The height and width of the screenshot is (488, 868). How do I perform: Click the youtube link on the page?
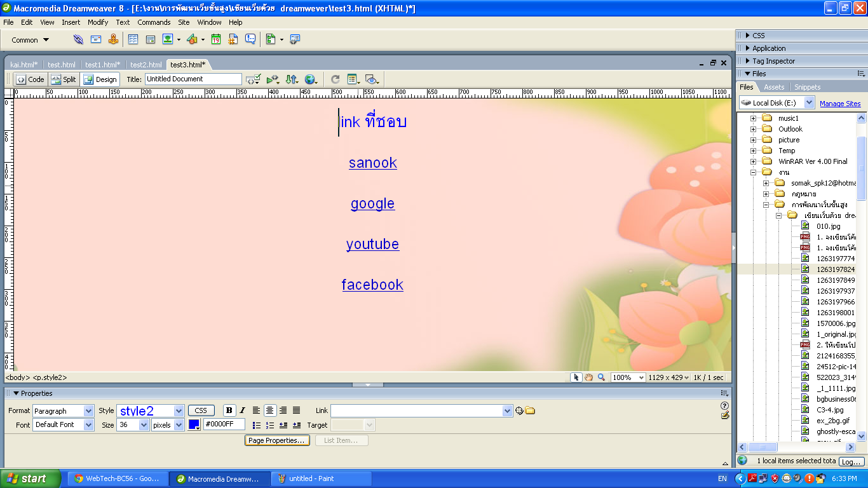(373, 244)
